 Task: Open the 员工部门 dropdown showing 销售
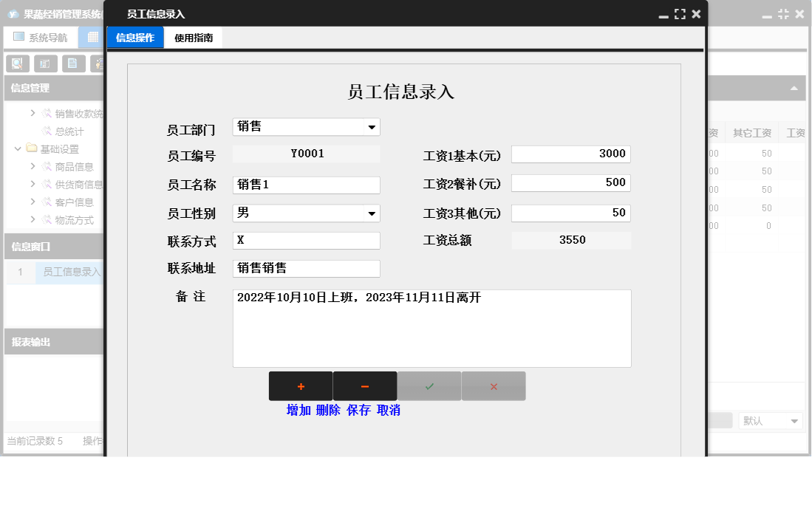[x=373, y=126]
